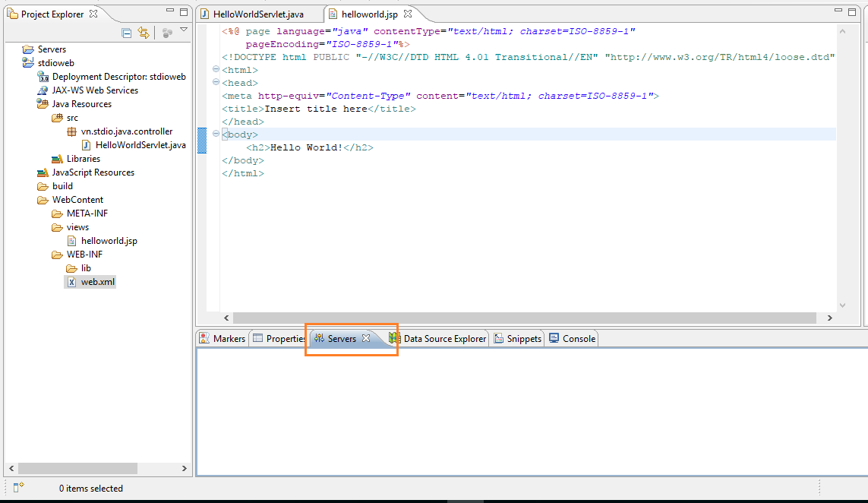Click Project Explorer scroll right arrow
This screenshot has height=503, width=868.
(185, 469)
